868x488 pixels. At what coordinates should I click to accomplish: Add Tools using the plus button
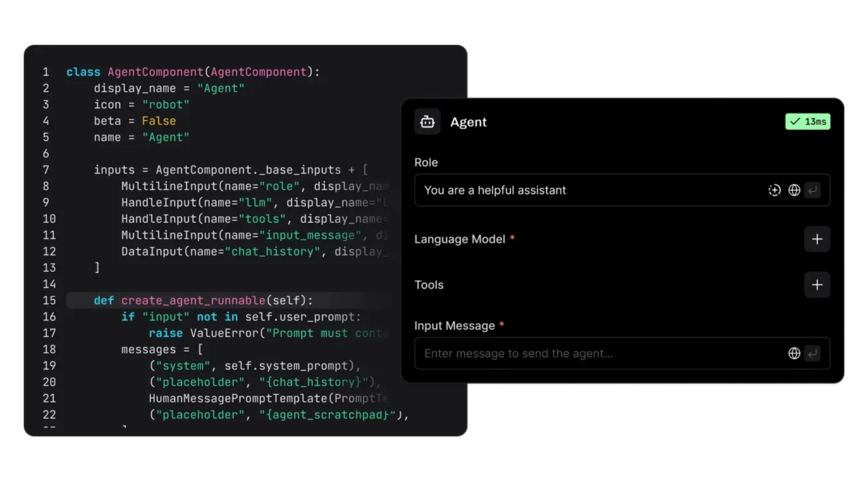(x=817, y=285)
